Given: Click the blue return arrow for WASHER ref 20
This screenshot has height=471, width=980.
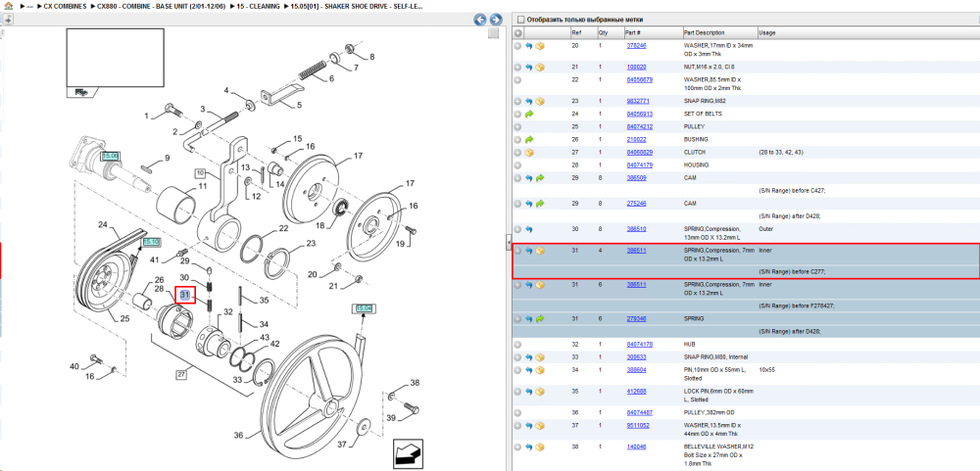Looking at the screenshot, I should (529, 46).
